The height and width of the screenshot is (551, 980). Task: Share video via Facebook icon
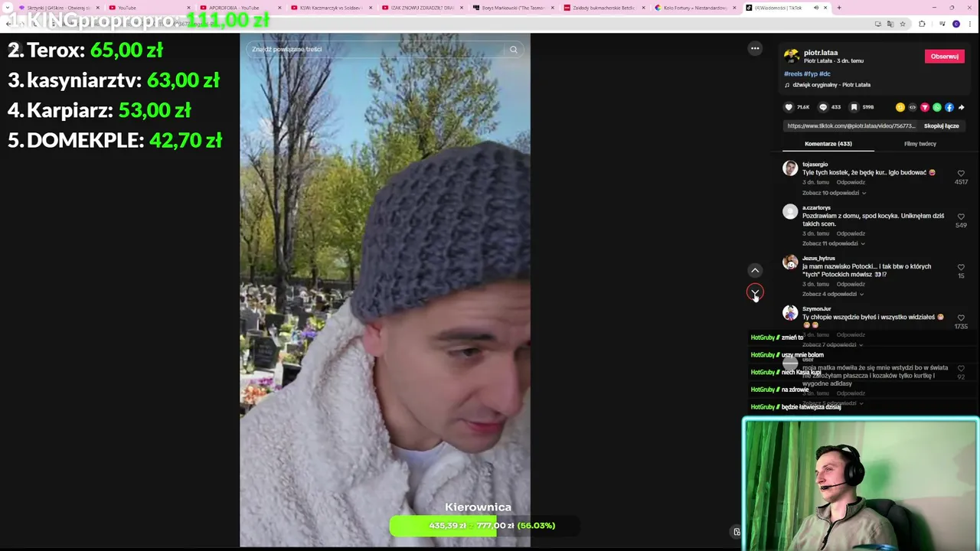tap(949, 107)
